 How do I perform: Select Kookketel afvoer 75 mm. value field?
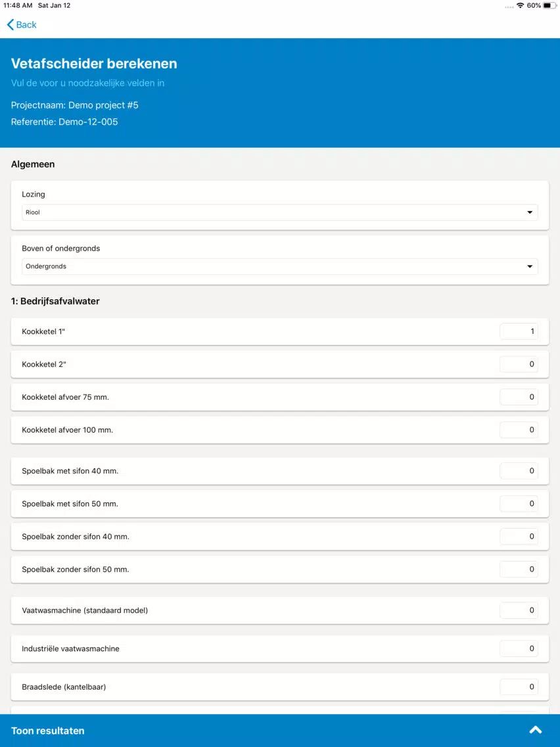[519, 397]
